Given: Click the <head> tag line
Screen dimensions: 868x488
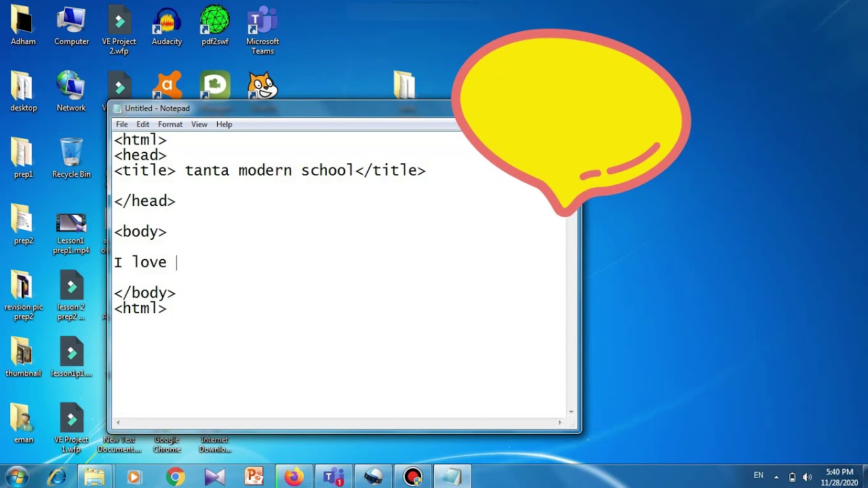Looking at the screenshot, I should (x=140, y=155).
